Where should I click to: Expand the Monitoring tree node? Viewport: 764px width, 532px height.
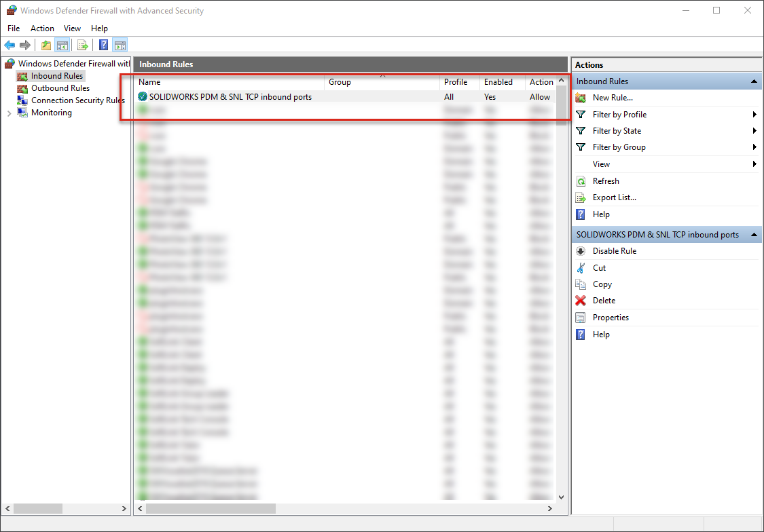[9, 113]
